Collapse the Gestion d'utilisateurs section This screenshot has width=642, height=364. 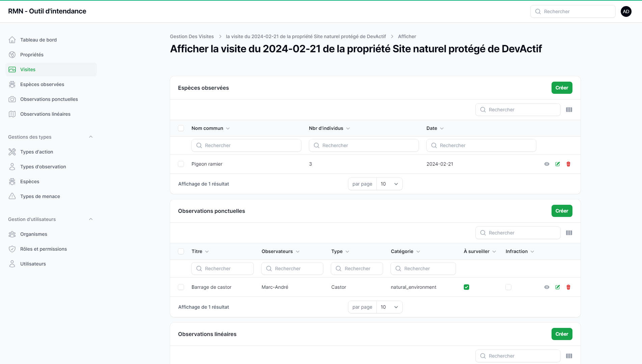tap(90, 219)
